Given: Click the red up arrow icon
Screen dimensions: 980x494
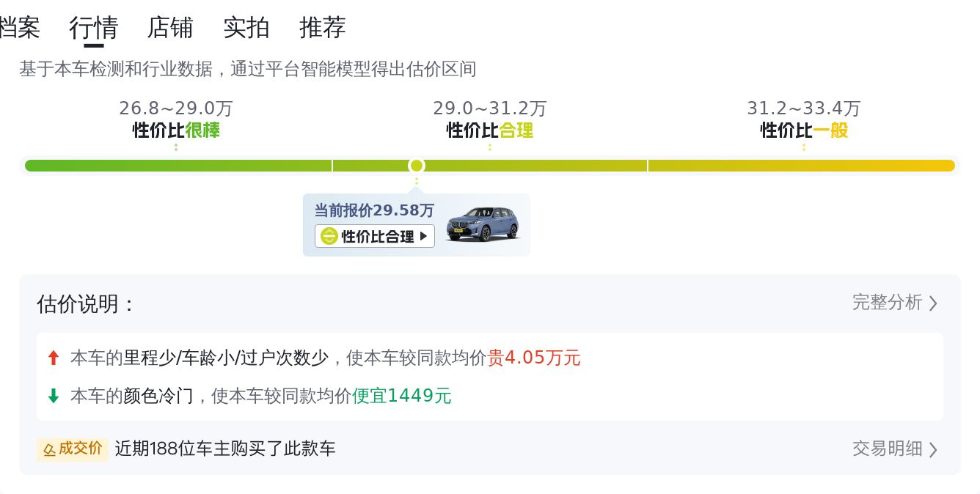Looking at the screenshot, I should click(53, 358).
